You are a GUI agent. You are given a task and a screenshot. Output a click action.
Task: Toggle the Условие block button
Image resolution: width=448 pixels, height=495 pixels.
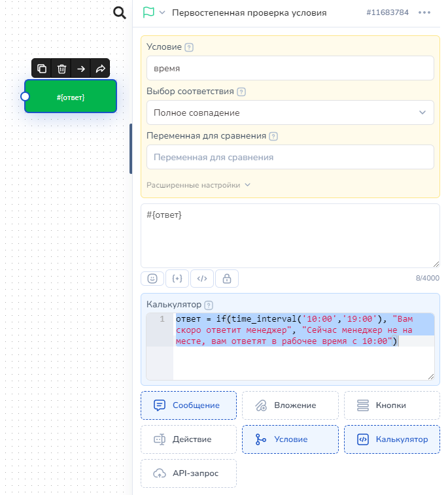(290, 439)
